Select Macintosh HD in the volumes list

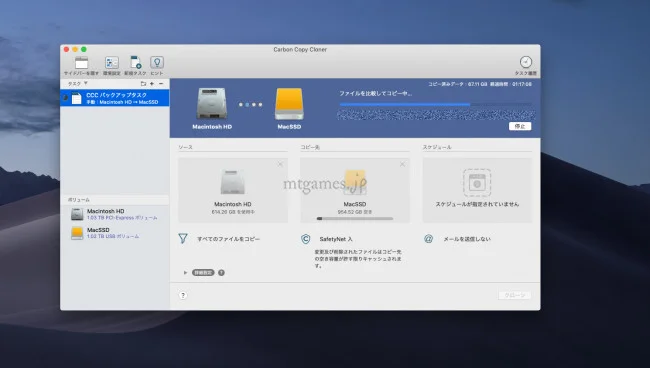click(x=115, y=214)
